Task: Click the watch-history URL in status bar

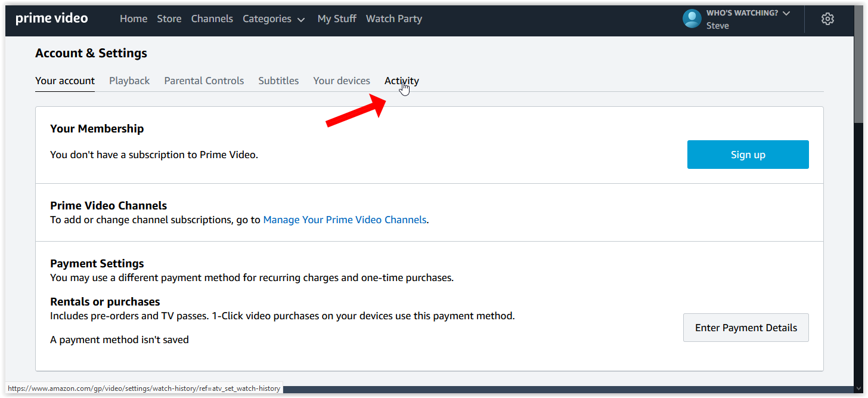Action: 144,388
